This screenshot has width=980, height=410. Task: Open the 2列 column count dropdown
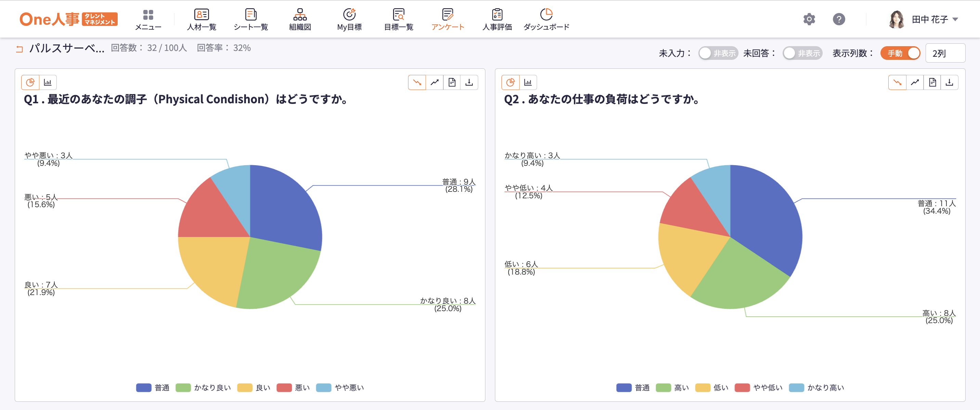pyautogui.click(x=945, y=53)
